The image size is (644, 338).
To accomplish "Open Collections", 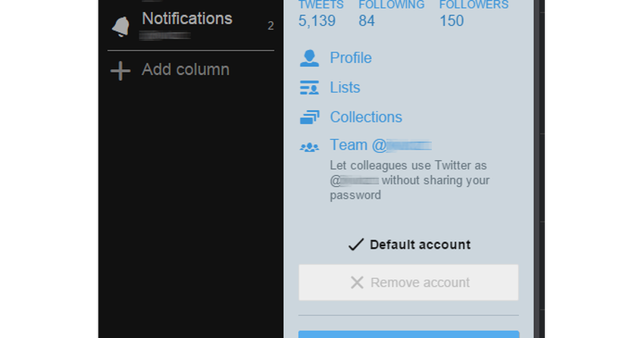I will tap(366, 117).
